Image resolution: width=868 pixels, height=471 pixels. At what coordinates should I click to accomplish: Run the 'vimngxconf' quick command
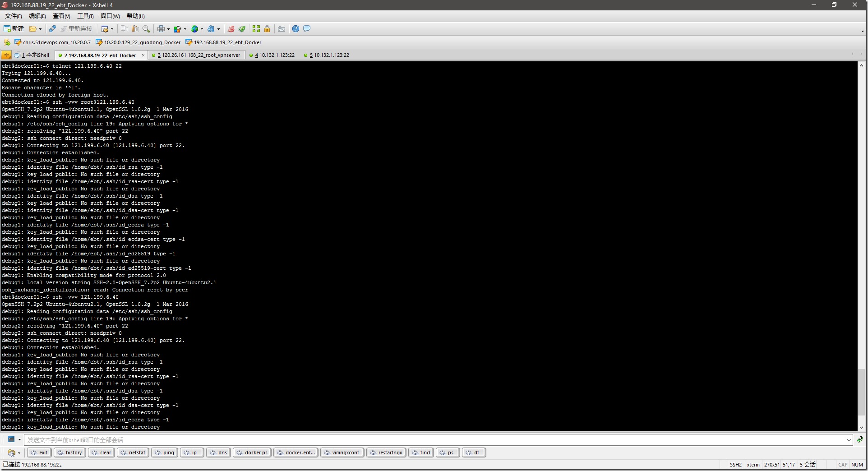pyautogui.click(x=342, y=453)
